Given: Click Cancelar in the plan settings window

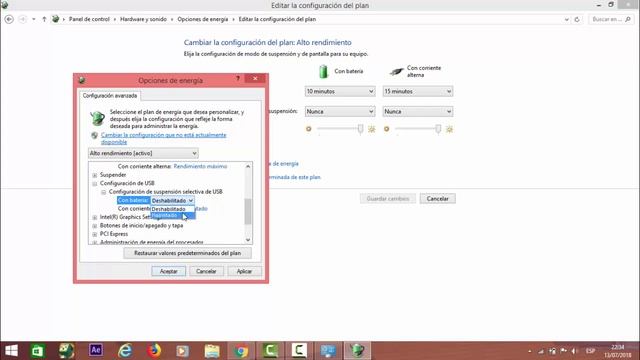Looking at the screenshot, I should click(x=438, y=199).
